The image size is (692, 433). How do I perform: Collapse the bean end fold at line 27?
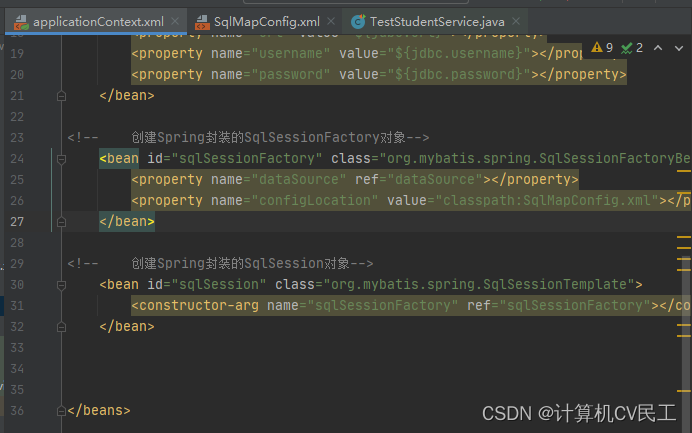pos(61,222)
